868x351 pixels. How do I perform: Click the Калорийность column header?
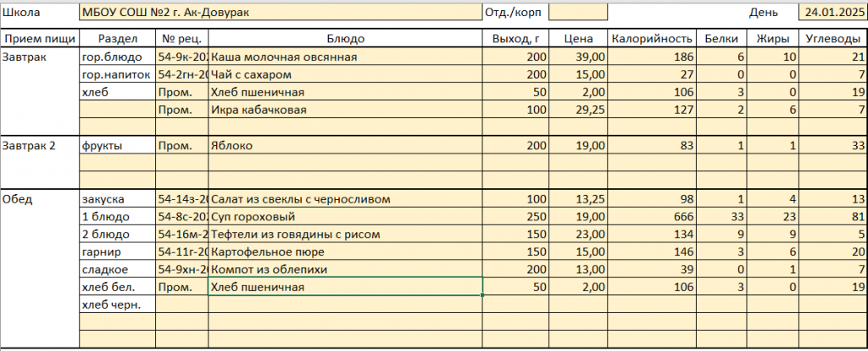(651, 38)
